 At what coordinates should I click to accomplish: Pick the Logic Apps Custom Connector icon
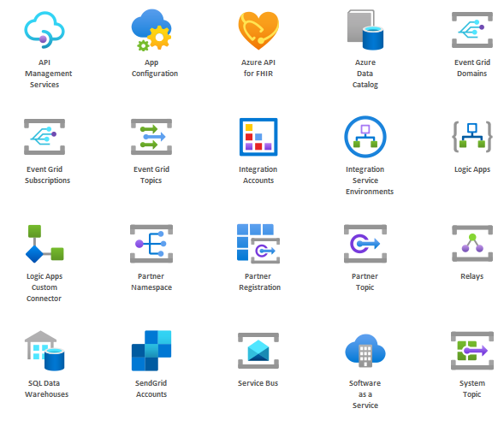click(44, 244)
